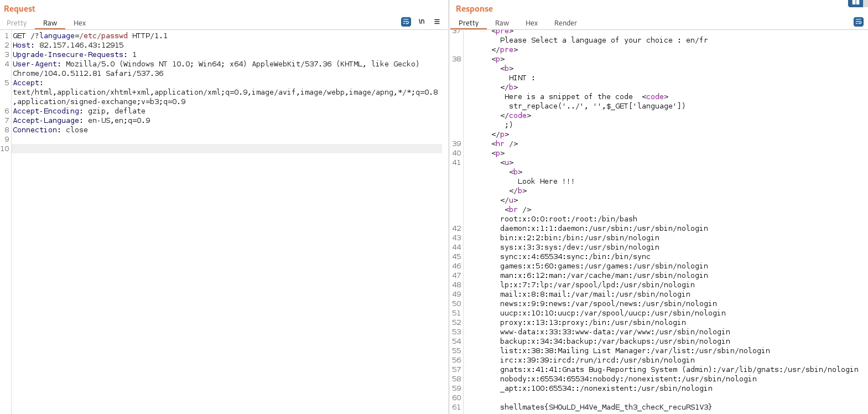
Task: Click the Host header line
Action: pos(68,45)
